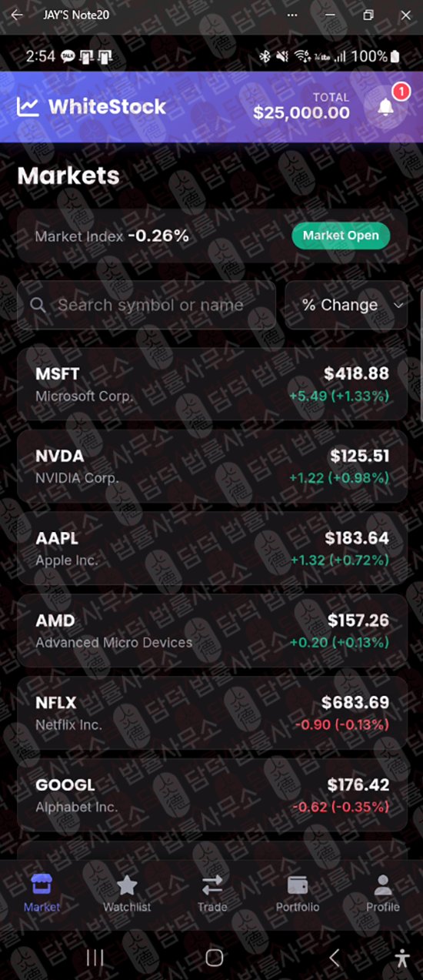Open the Profile person icon

(x=383, y=885)
